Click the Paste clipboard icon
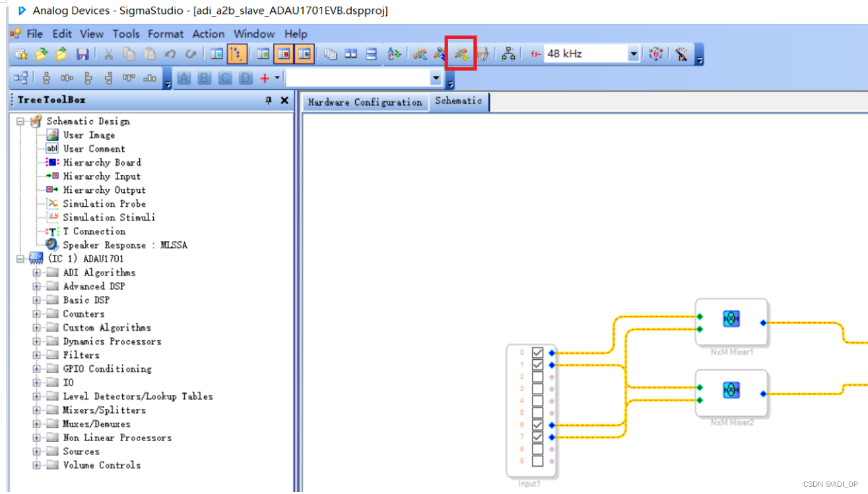868x494 pixels. 150,54
